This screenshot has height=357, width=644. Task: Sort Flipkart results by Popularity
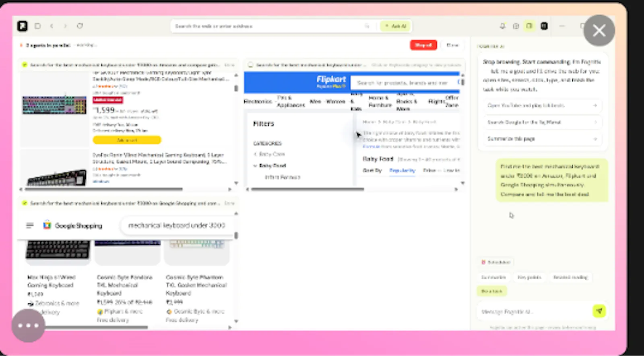402,171
